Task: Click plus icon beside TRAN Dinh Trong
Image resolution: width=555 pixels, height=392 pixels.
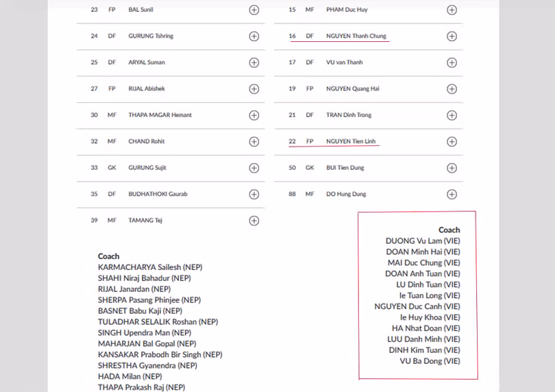Action: coord(452,115)
